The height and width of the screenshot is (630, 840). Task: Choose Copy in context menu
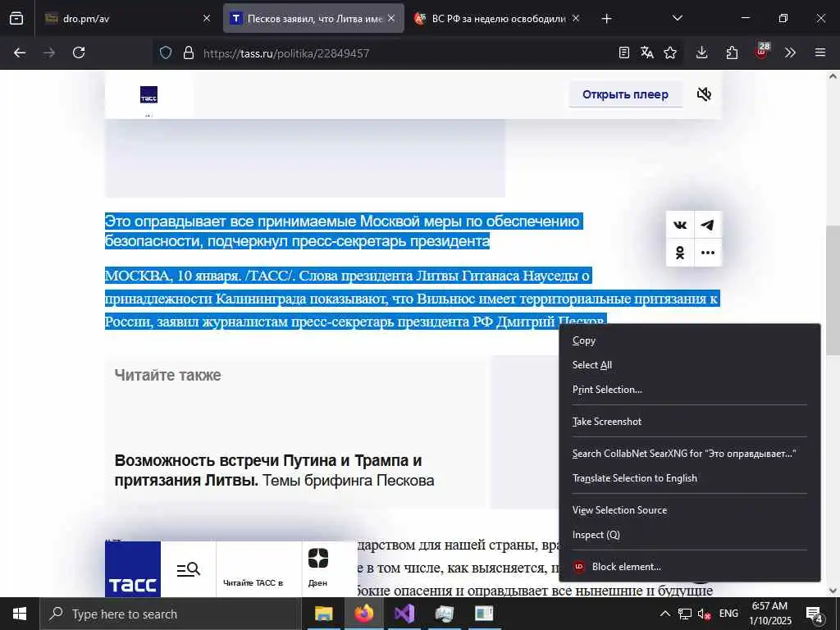[689, 340]
